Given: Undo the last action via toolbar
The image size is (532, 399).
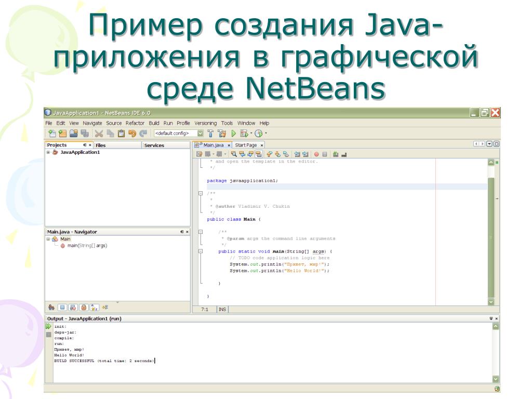Looking at the screenshot, I should (132, 134).
